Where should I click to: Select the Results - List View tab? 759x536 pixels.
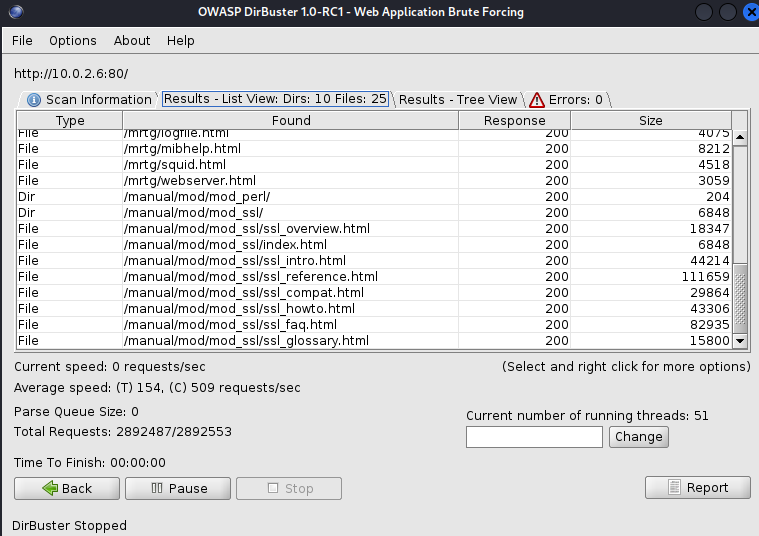point(275,99)
